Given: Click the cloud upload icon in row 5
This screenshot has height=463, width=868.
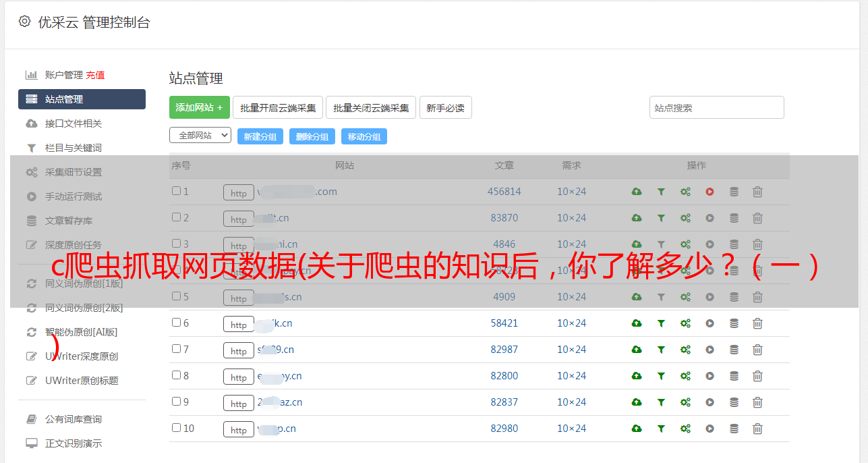Looking at the screenshot, I should pyautogui.click(x=637, y=297).
